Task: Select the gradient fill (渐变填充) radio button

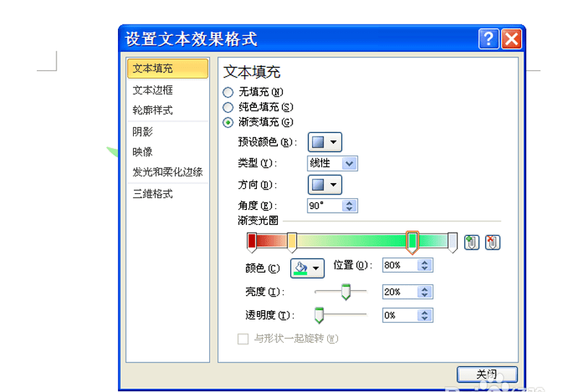Action: [x=228, y=122]
